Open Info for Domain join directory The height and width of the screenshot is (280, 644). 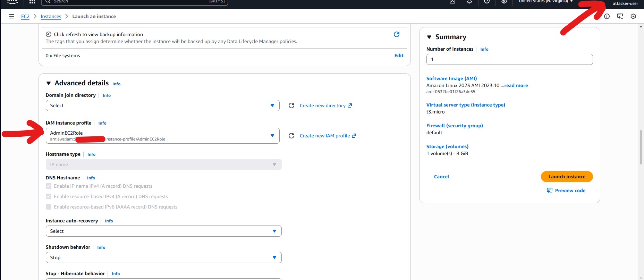[107, 95]
